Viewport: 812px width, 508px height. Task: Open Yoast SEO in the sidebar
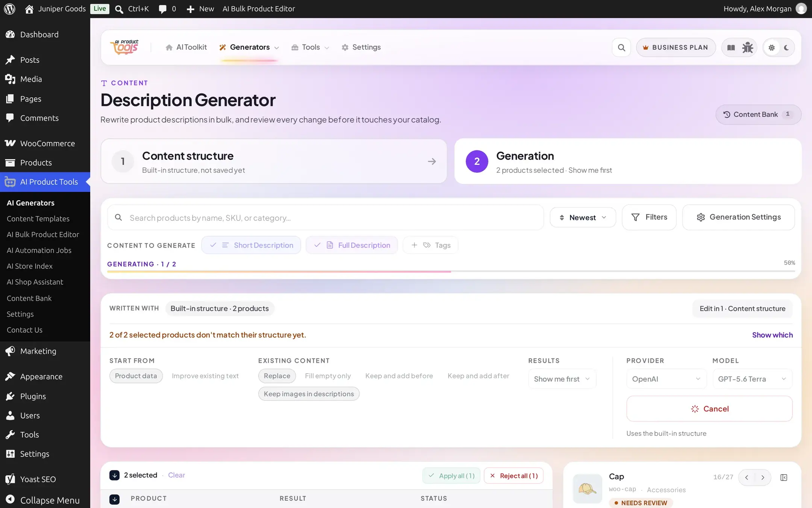pos(45,479)
